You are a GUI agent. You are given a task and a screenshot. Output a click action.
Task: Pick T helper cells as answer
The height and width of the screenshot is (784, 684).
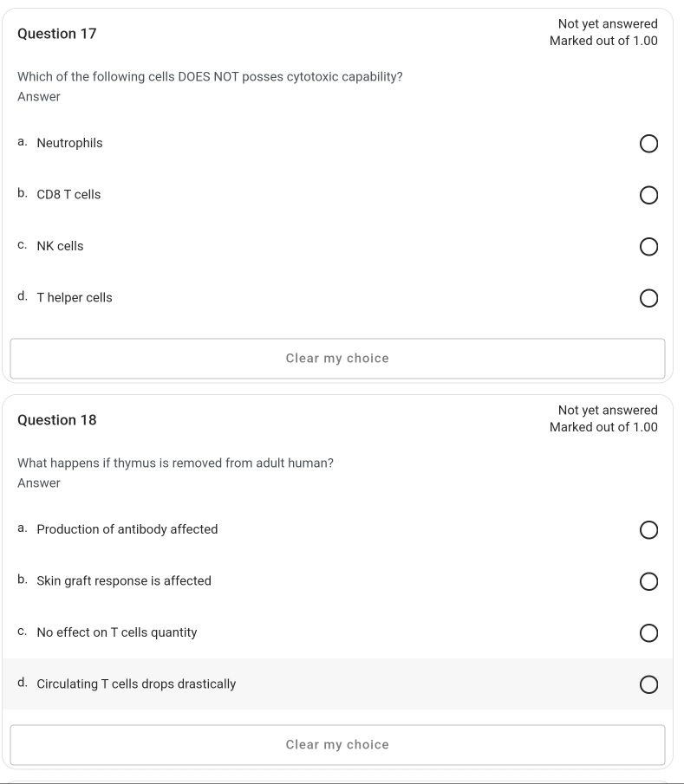(x=648, y=299)
